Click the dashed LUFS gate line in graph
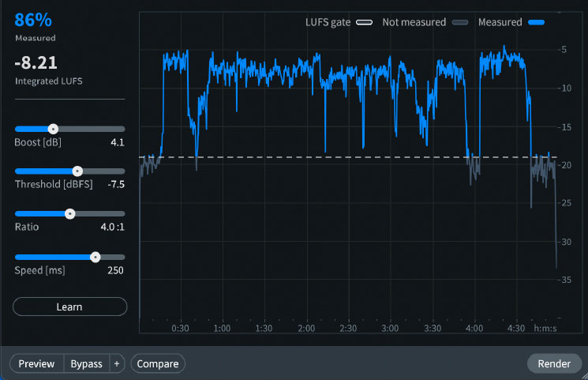Viewport: 588px width, 380px height. point(348,157)
